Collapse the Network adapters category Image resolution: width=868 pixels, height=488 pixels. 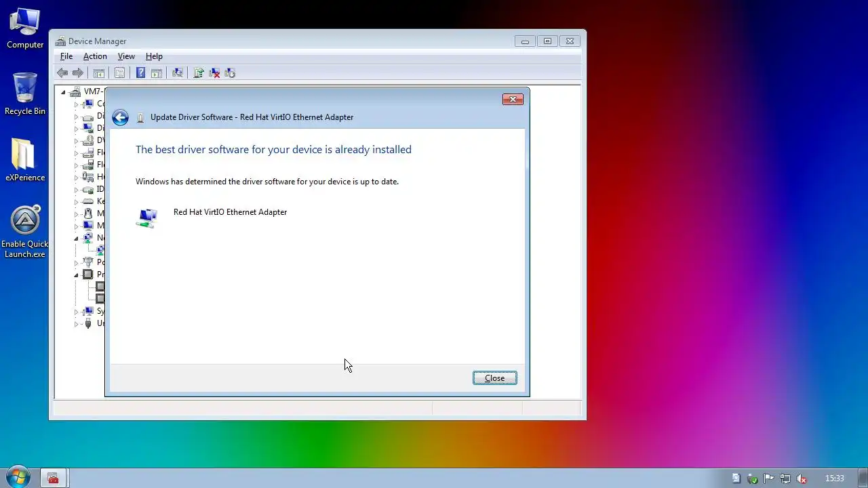(x=76, y=239)
